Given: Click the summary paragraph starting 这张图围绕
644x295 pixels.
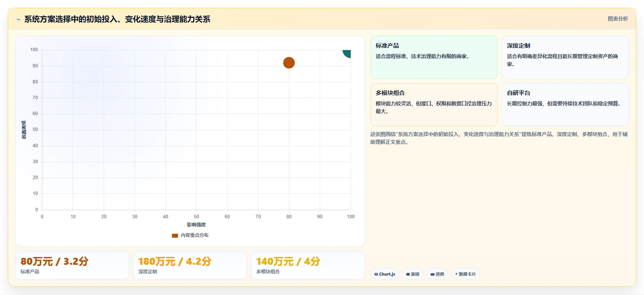Looking at the screenshot, I should (x=499, y=138).
